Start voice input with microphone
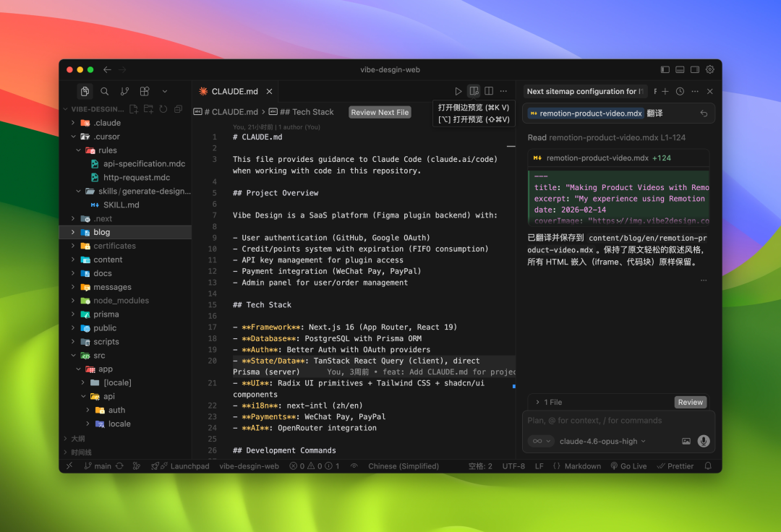The width and height of the screenshot is (781, 532). [704, 441]
